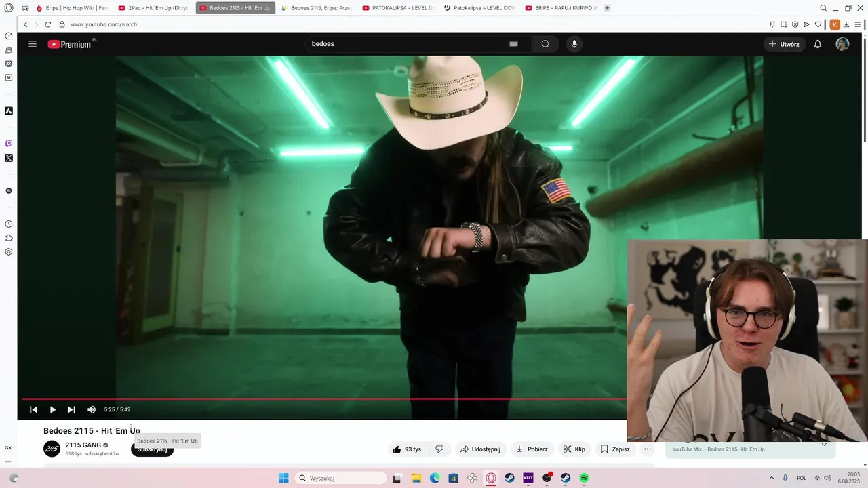Open the YouTube hamburger guide menu
The width and height of the screenshot is (868, 488).
pos(33,44)
